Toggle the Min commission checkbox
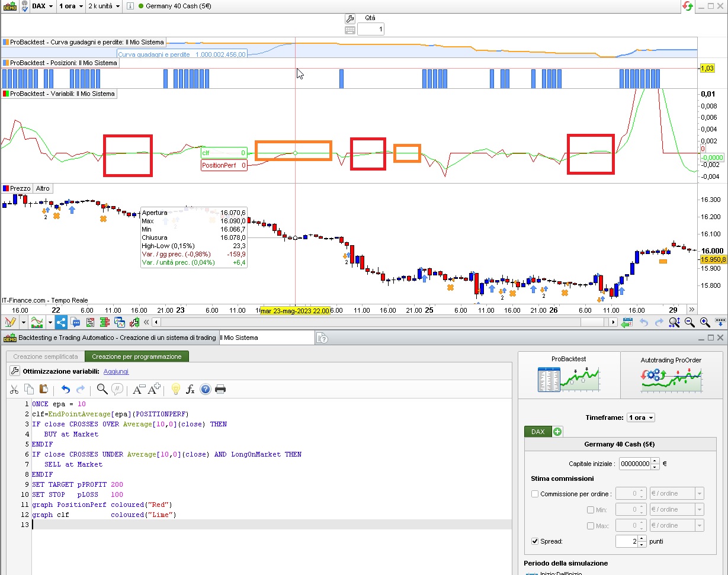The width and height of the screenshot is (728, 575). coord(591,510)
